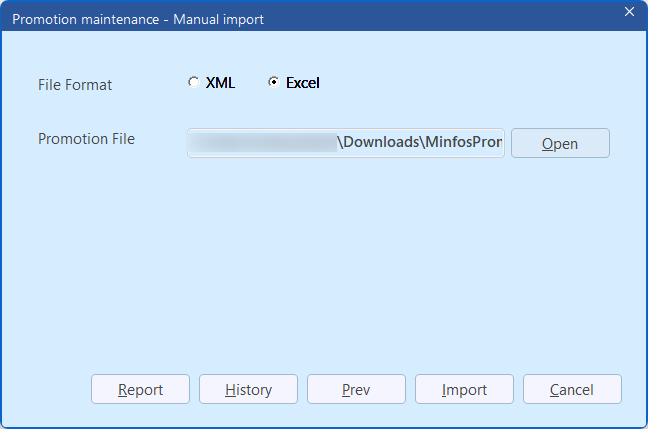This screenshot has height=429, width=648.
Task: Select the XML file format radio button
Action: [x=193, y=83]
